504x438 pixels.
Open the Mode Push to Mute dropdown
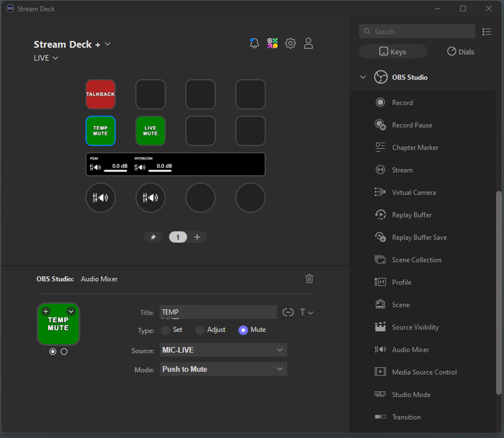coord(223,369)
